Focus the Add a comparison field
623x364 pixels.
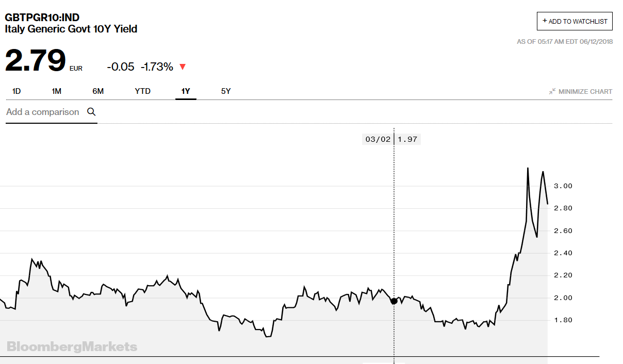click(x=43, y=112)
